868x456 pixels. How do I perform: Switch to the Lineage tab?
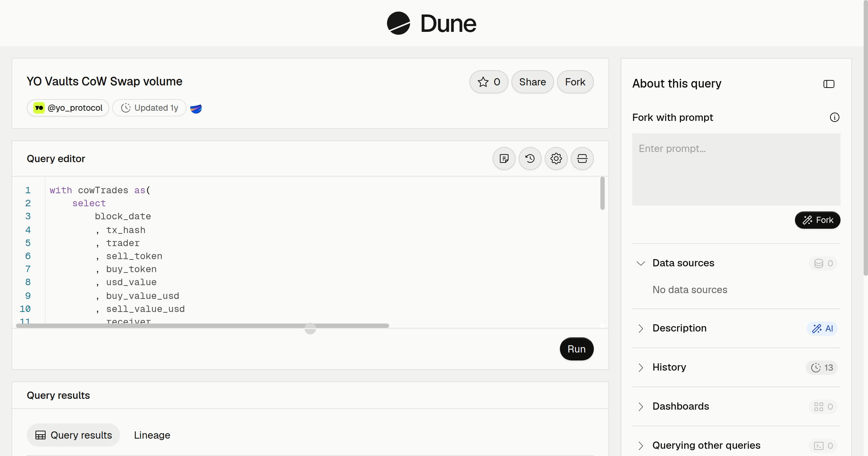tap(152, 435)
